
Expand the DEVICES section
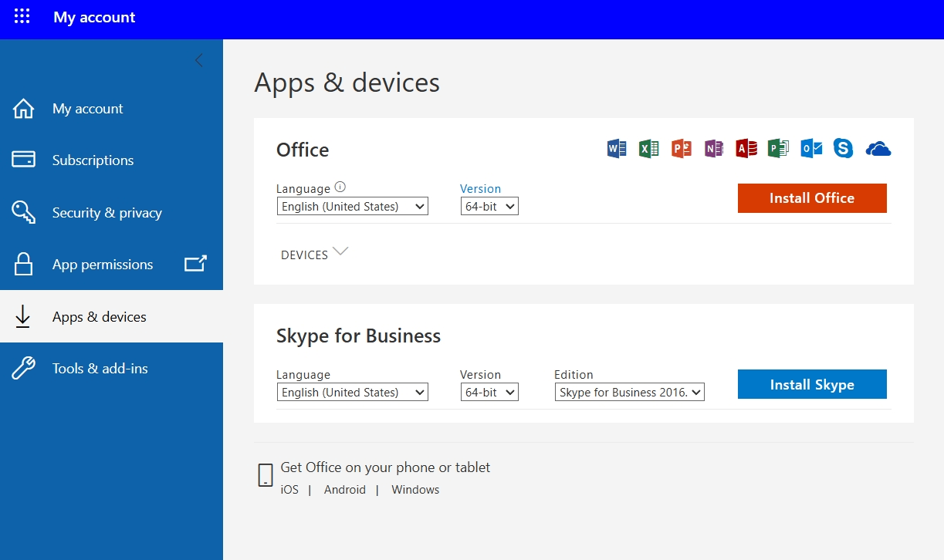[314, 254]
